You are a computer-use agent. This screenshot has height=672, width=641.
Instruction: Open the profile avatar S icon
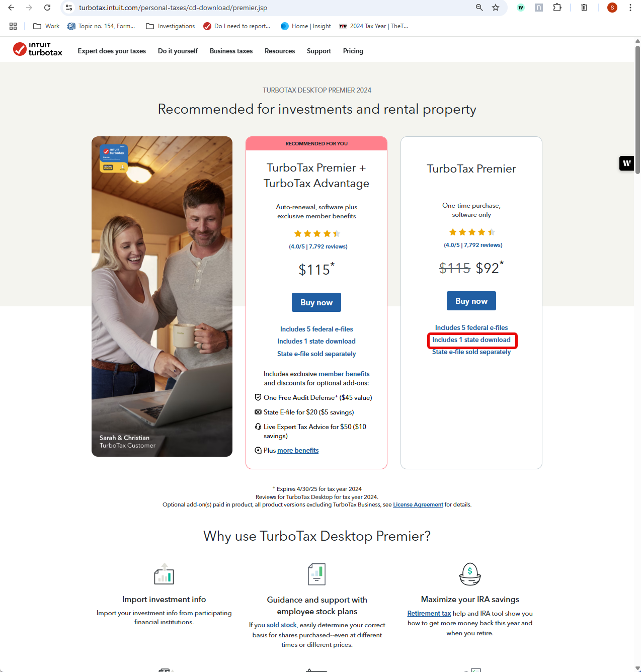(612, 8)
